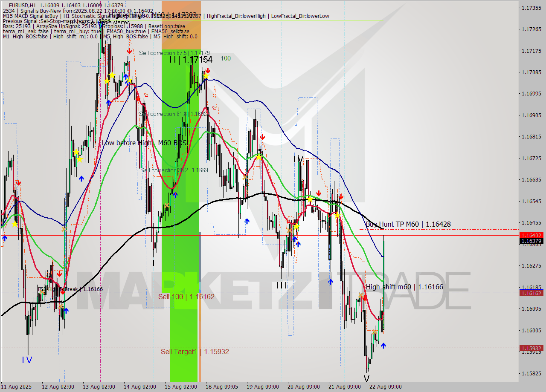Select the red down arrow near 20 Aug 09:00
The width and height of the screenshot is (546, 392).
[319, 193]
